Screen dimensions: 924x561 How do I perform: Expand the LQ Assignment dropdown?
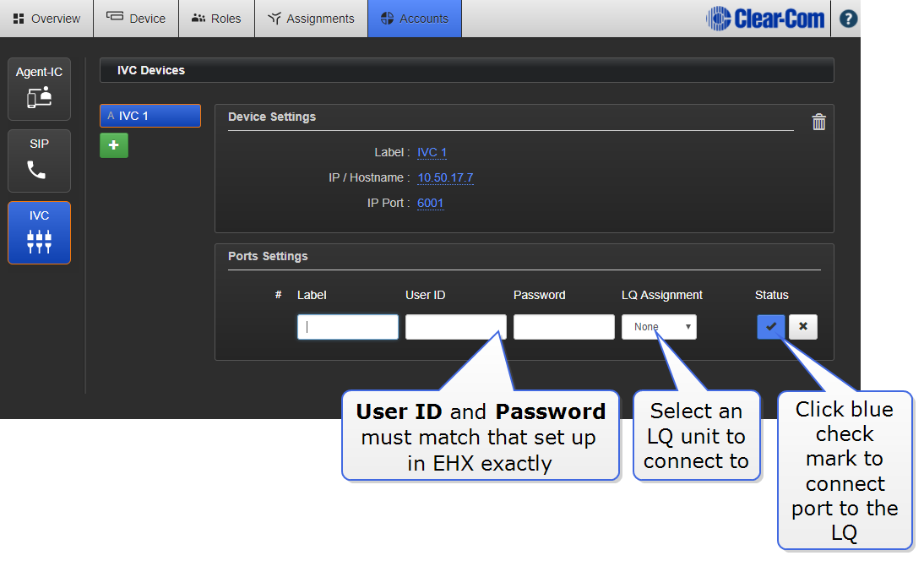(x=659, y=327)
